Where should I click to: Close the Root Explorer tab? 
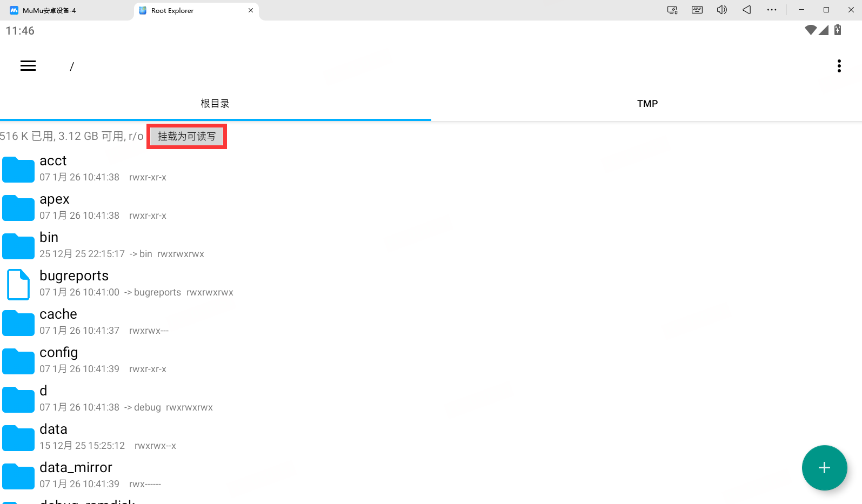click(251, 10)
